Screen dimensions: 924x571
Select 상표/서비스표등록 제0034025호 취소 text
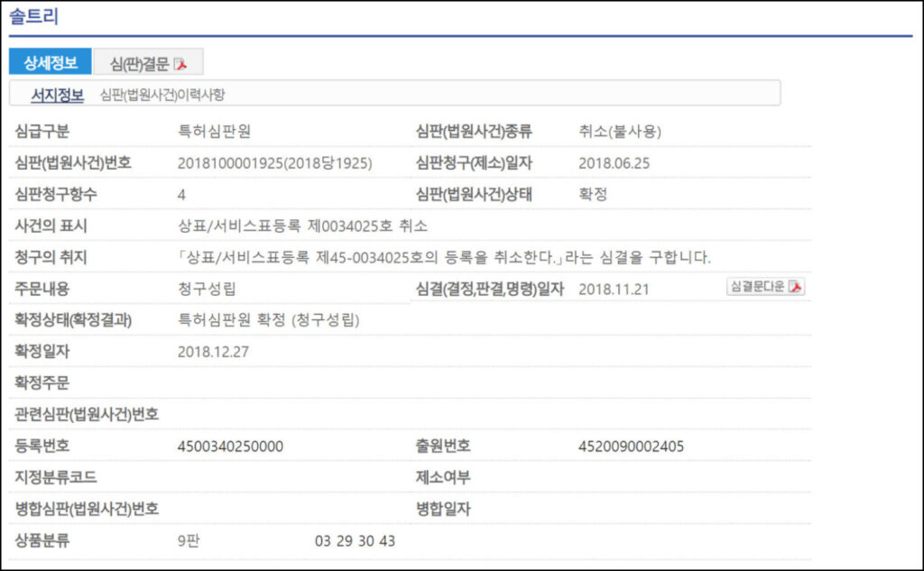(302, 226)
